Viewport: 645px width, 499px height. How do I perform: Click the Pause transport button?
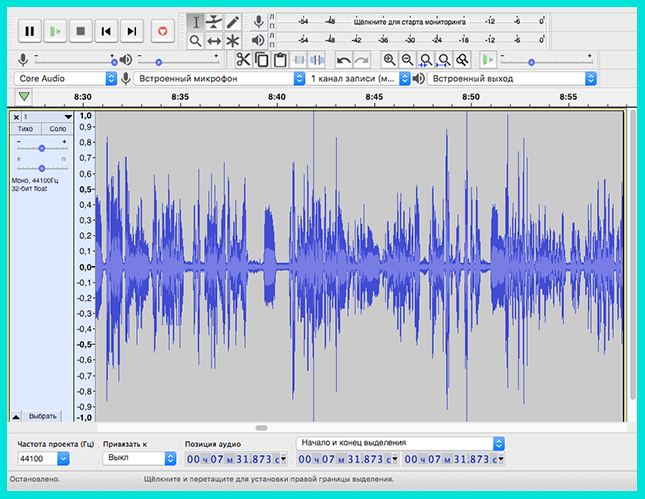pyautogui.click(x=30, y=31)
